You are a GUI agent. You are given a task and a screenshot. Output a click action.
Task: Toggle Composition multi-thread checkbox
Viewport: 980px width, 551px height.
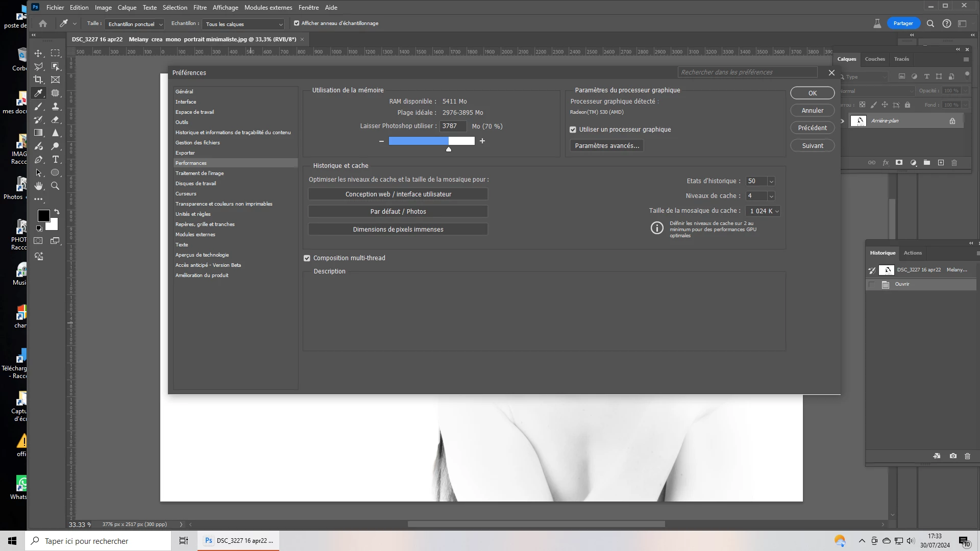pos(307,258)
